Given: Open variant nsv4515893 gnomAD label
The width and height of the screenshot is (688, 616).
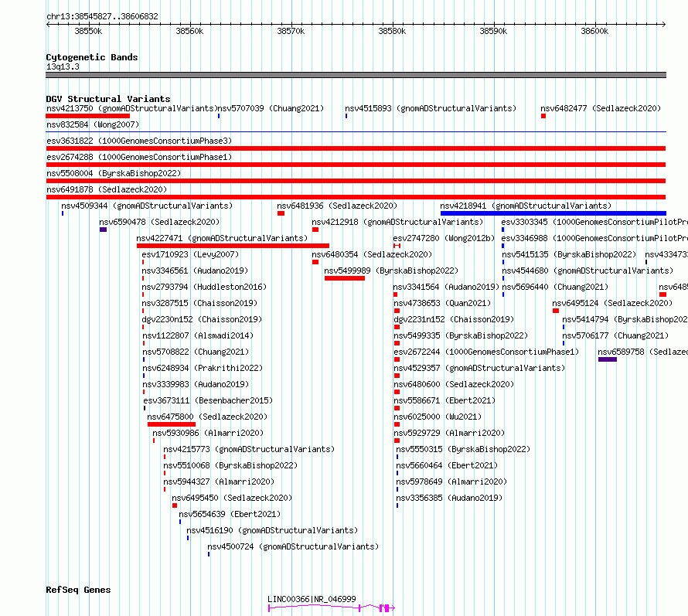Looking at the screenshot, I should click(x=431, y=108).
